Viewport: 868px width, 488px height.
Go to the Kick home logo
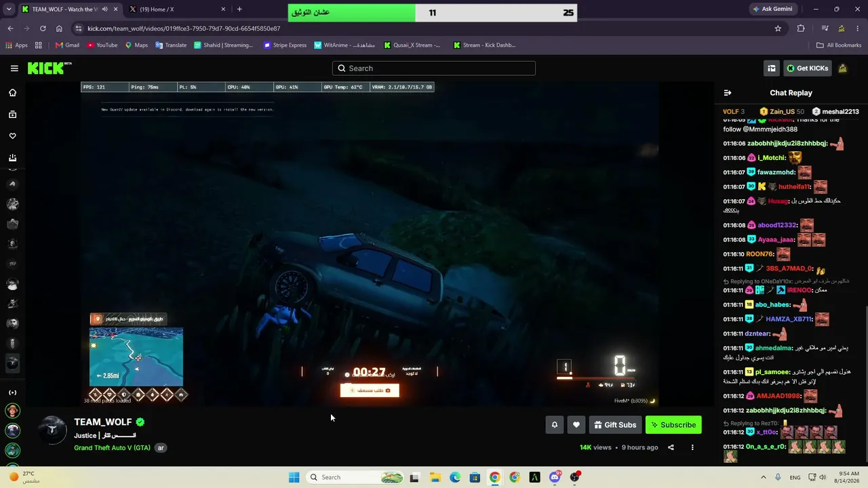[49, 68]
